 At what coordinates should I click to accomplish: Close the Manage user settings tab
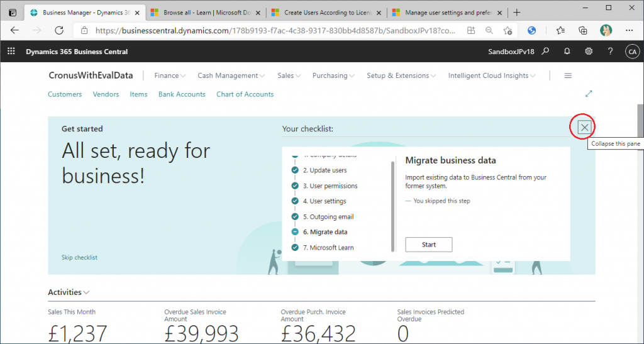click(x=499, y=13)
